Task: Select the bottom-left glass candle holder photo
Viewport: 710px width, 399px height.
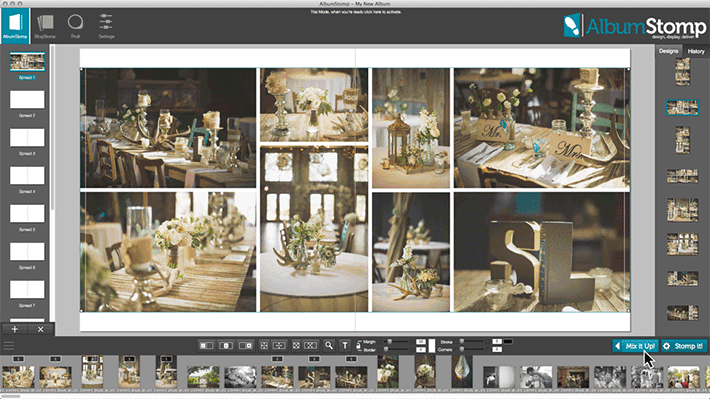Action: click(x=168, y=252)
